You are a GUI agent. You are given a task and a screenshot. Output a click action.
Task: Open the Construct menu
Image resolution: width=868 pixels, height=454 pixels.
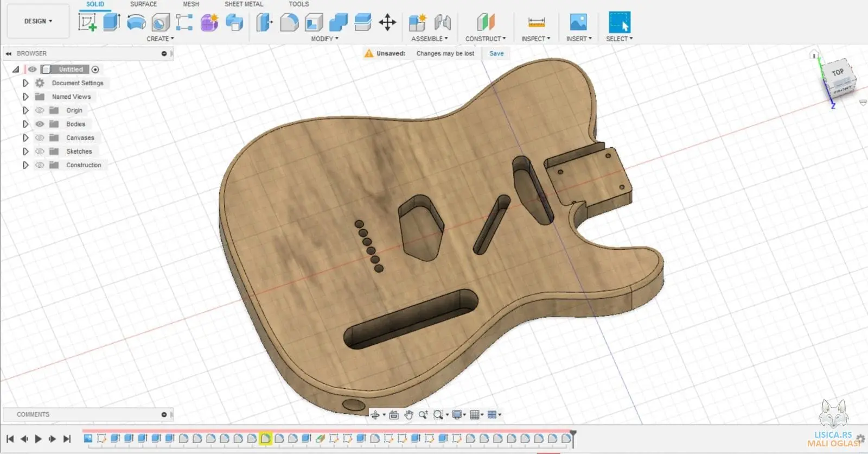tap(486, 39)
